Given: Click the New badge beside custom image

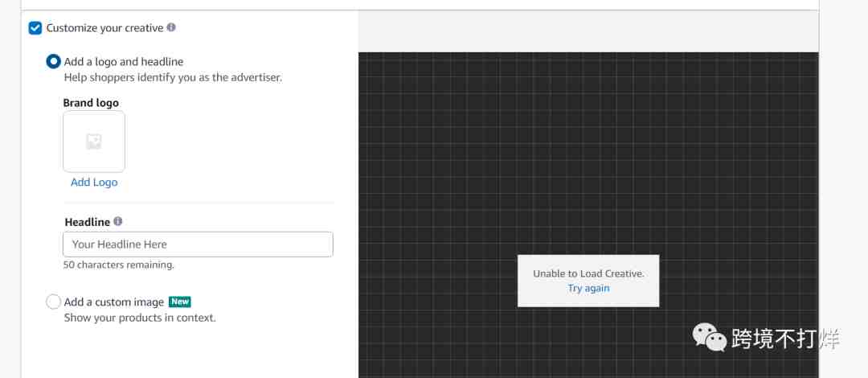Looking at the screenshot, I should click(x=180, y=302).
